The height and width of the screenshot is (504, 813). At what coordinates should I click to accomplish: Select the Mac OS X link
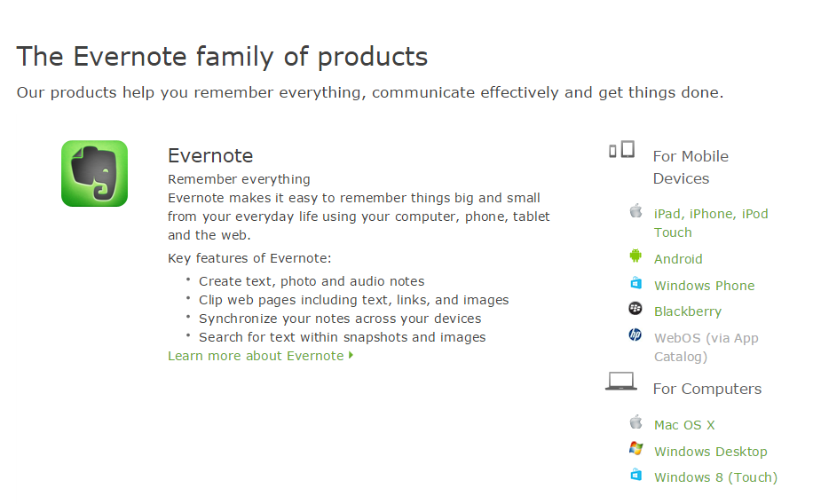(x=684, y=425)
